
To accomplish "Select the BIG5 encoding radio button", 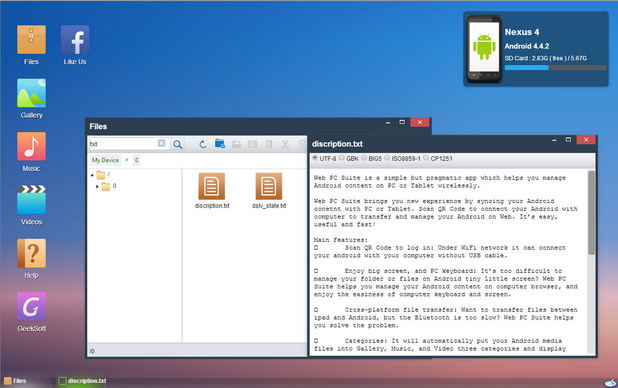I will click(x=364, y=158).
